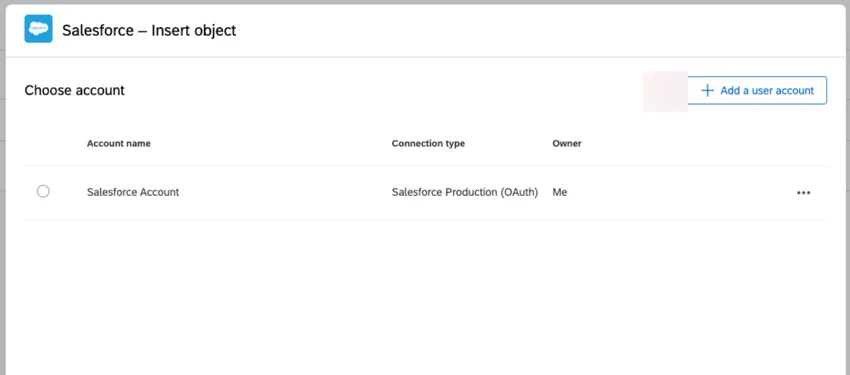Image resolution: width=850 pixels, height=375 pixels.
Task: Click the owner value Me
Action: (x=559, y=192)
